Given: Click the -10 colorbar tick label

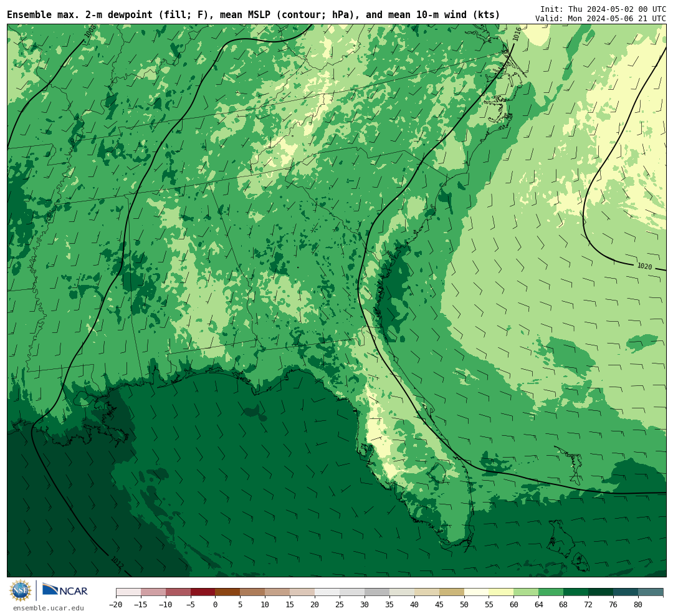Looking at the screenshot, I should (166, 605).
